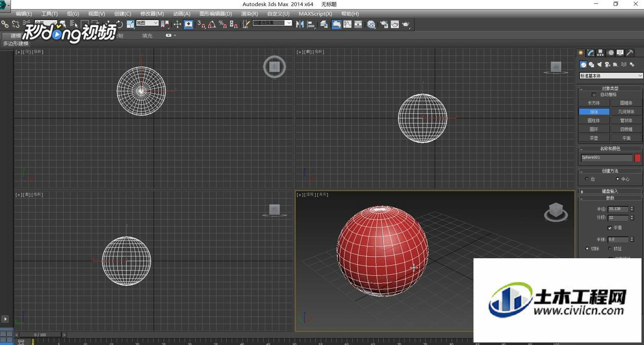644x345 pixels.
Task: Click the Mirror tool icon
Action: point(299,24)
